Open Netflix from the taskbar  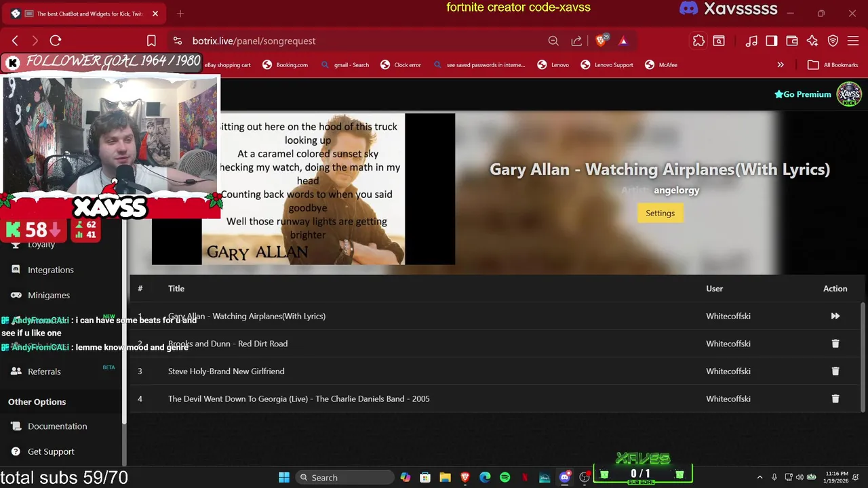[x=524, y=477]
